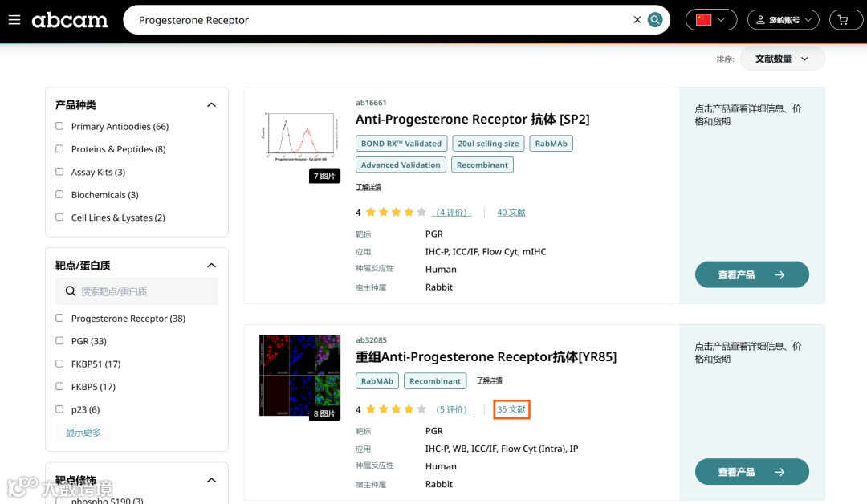This screenshot has width=867, height=504.
Task: Click the RabMAb tag on ab16661
Action: pos(552,144)
